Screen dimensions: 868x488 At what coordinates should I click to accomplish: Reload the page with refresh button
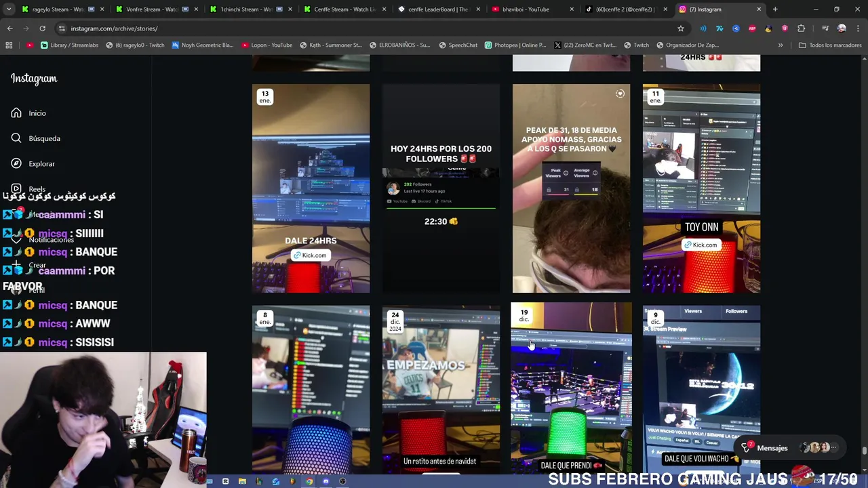pos(42,28)
